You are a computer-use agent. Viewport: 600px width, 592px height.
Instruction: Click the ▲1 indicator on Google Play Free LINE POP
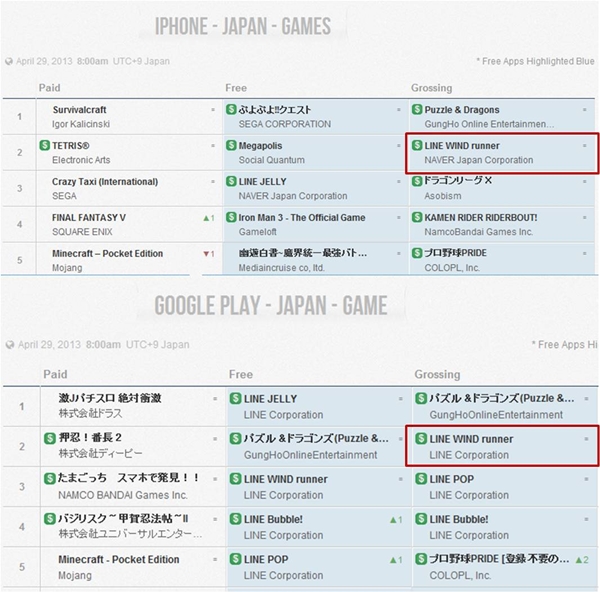[x=396, y=560]
